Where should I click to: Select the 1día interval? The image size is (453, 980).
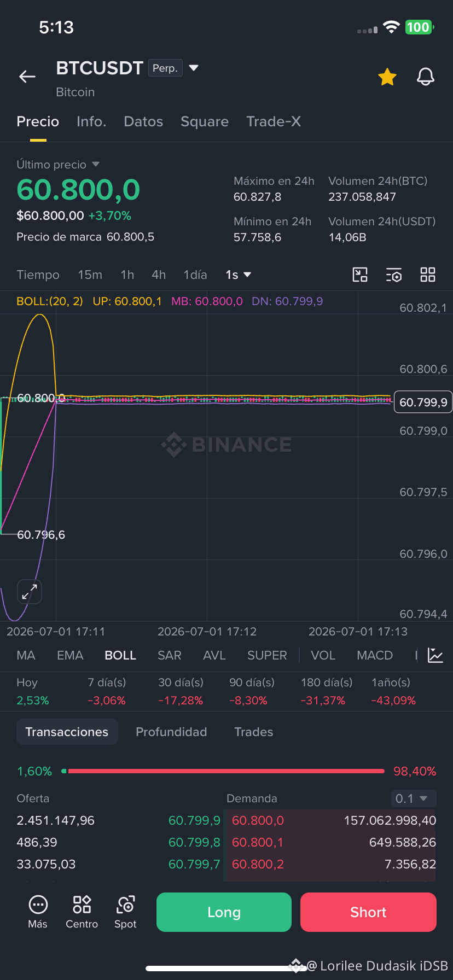tap(195, 275)
